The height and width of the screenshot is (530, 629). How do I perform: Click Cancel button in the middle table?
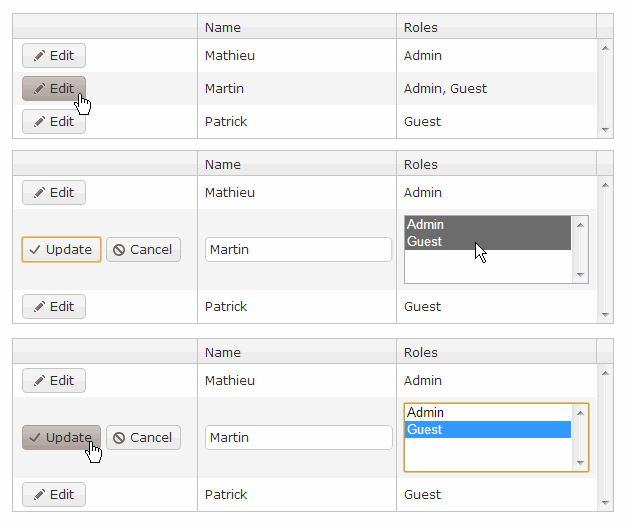point(143,250)
